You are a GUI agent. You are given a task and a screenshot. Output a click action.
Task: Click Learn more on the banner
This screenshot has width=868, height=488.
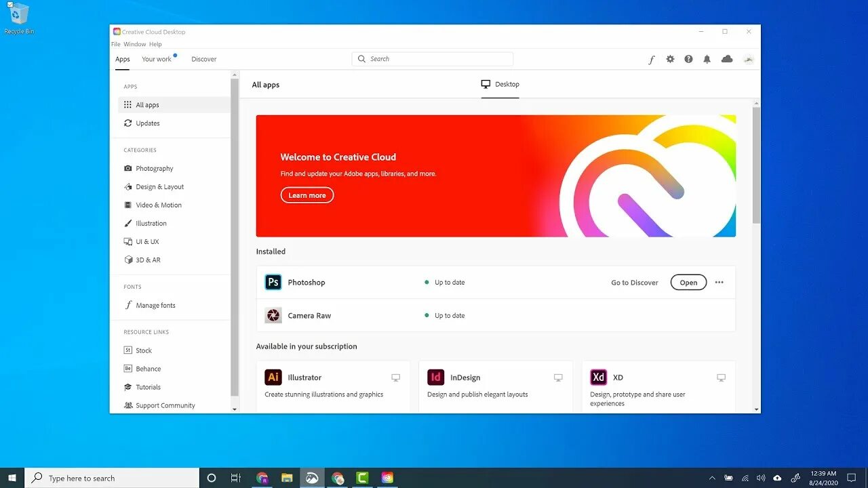307,195
